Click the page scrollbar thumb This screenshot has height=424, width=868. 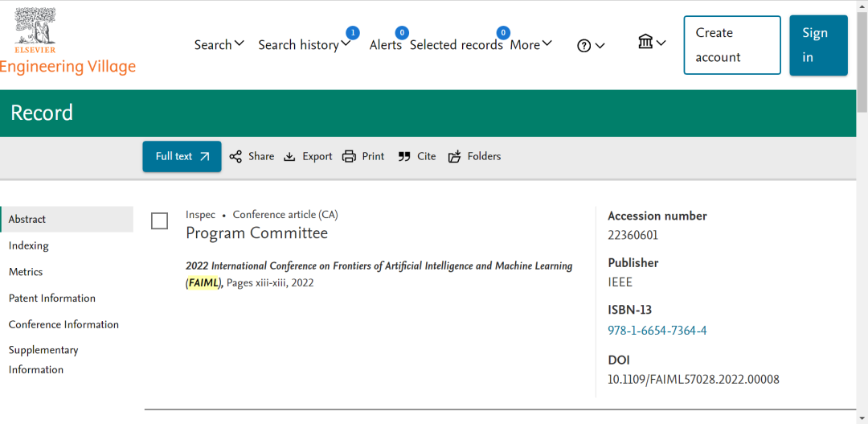click(x=862, y=62)
